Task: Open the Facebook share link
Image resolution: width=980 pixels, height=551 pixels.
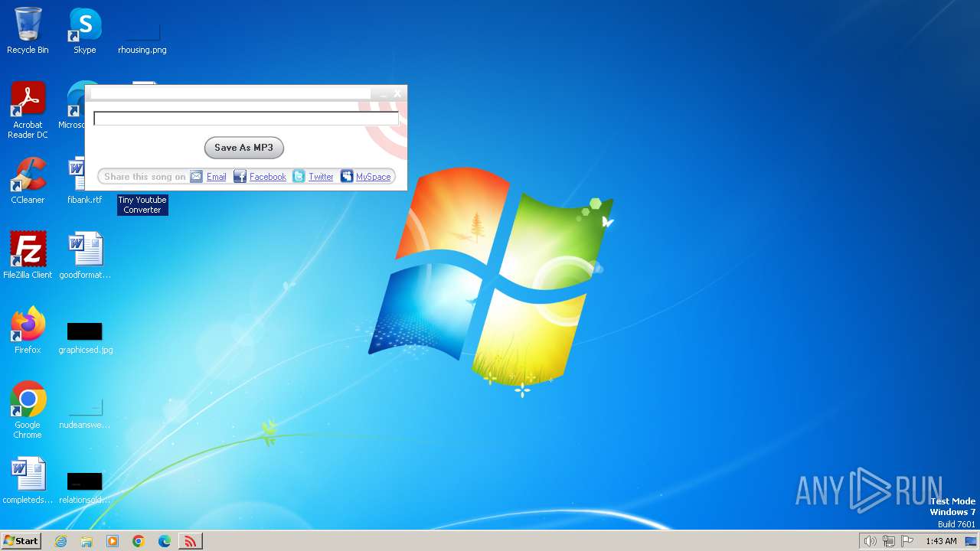Action: (x=268, y=177)
